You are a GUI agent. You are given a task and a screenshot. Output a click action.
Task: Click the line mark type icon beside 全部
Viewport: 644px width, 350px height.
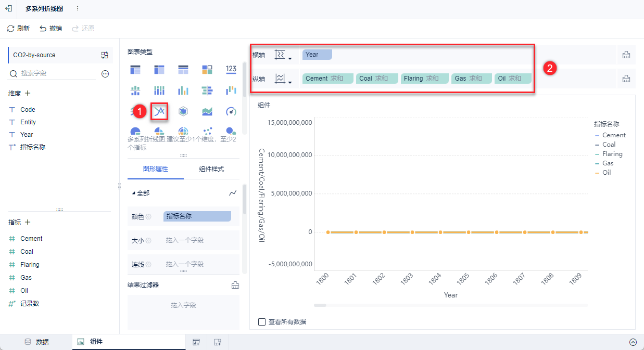point(233,193)
